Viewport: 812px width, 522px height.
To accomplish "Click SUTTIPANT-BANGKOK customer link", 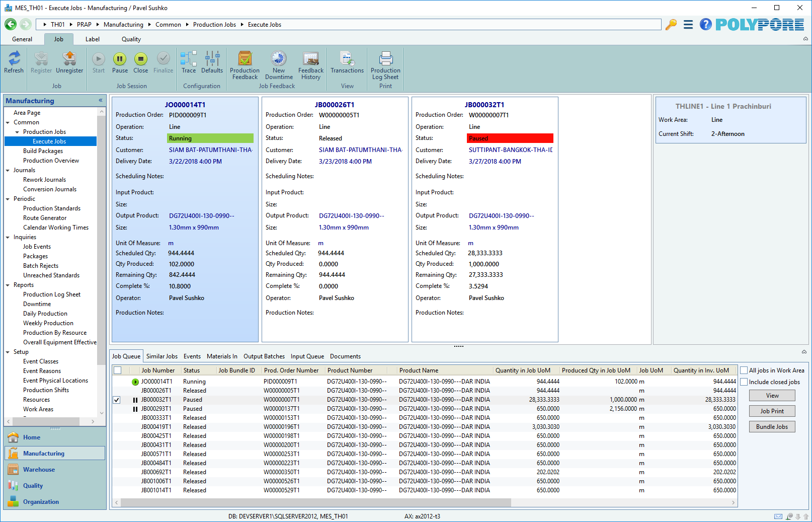I will coord(511,150).
